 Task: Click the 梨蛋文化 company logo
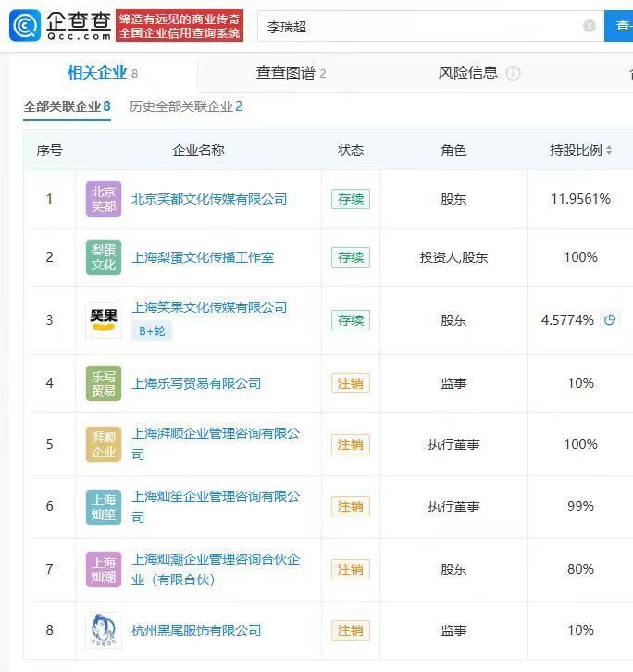tap(104, 257)
